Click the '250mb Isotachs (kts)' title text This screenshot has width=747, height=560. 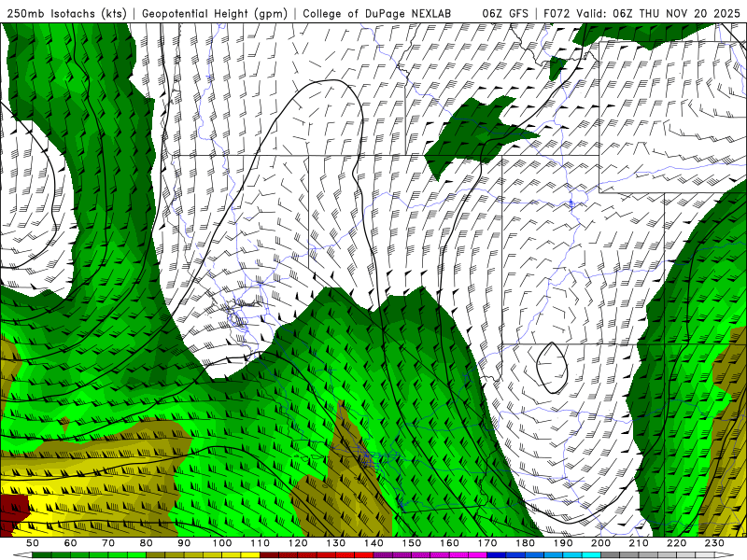(66, 13)
